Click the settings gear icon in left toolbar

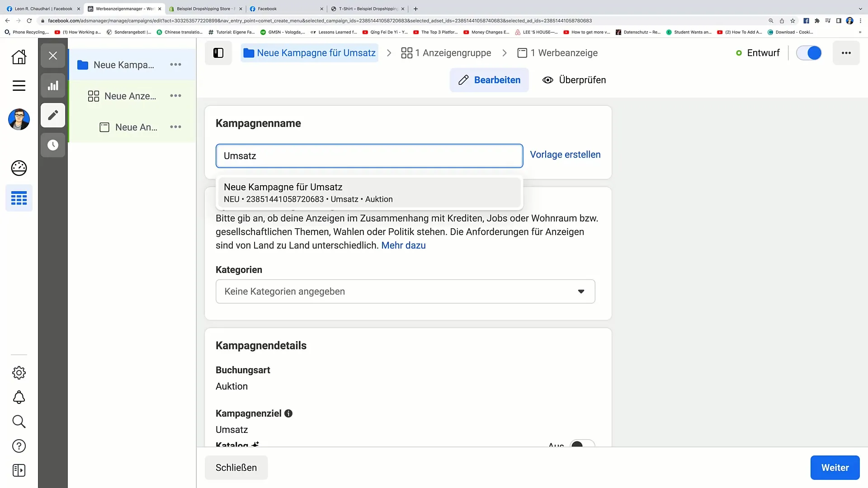pos(19,372)
